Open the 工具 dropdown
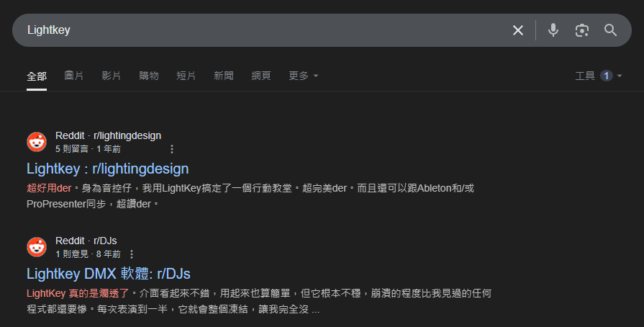The height and width of the screenshot is (327, 644). (599, 76)
